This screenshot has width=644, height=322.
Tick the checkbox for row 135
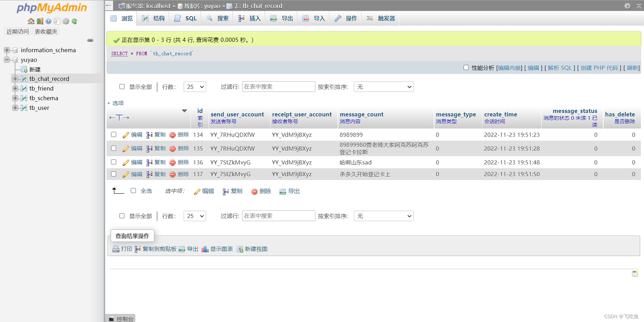pyautogui.click(x=113, y=148)
